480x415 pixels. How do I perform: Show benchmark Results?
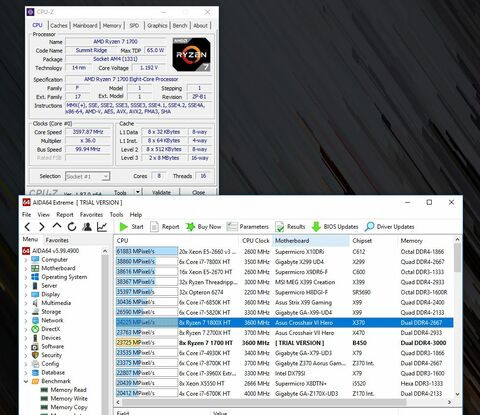(x=279, y=227)
